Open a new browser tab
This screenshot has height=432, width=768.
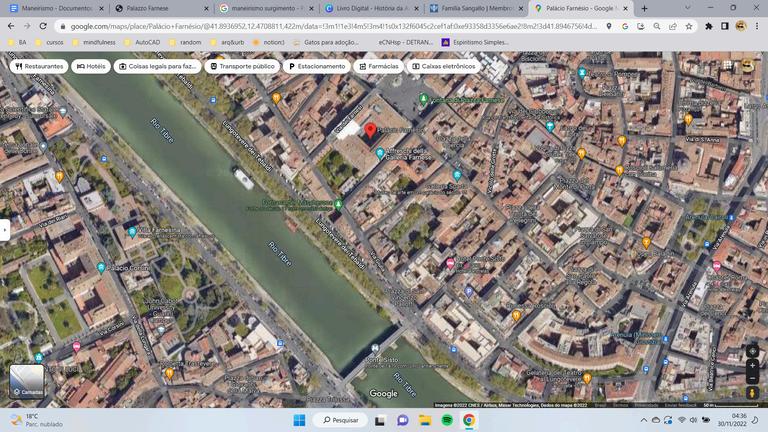[x=644, y=8]
